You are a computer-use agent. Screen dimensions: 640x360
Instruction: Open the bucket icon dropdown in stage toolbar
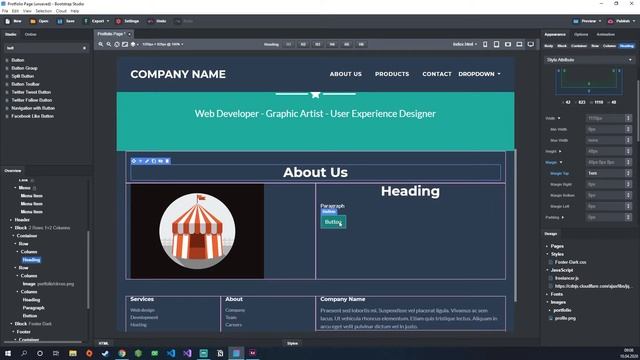(x=134, y=44)
